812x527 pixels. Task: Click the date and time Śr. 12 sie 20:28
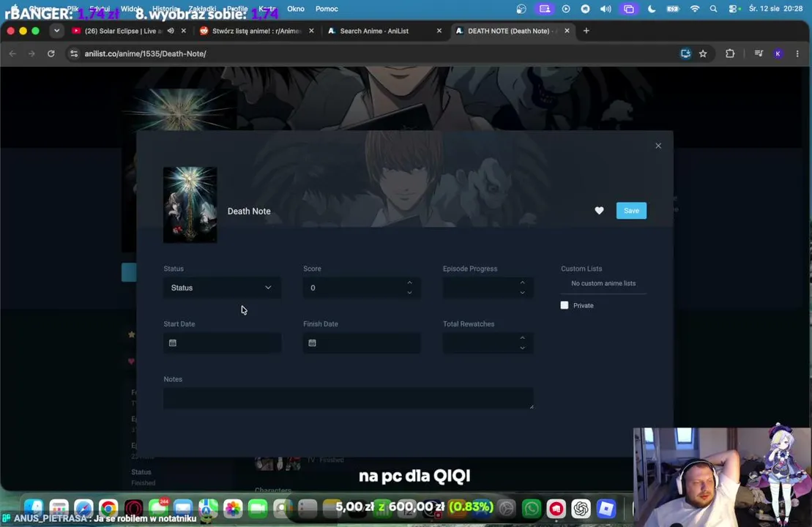pos(775,9)
